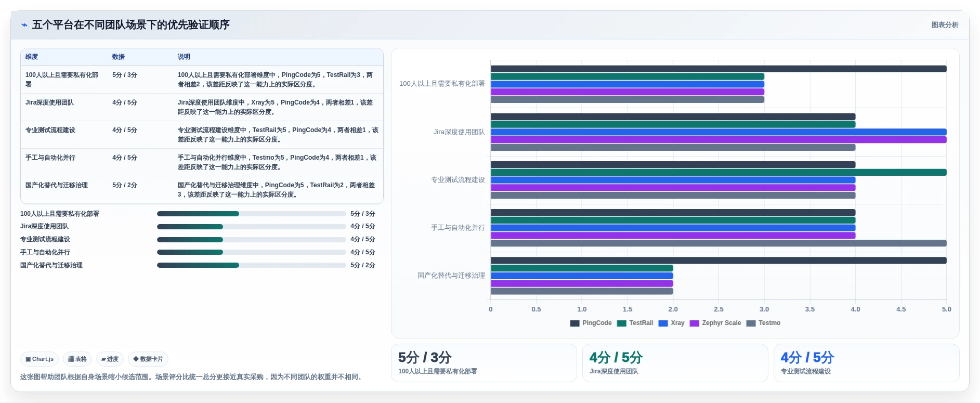Image resolution: width=980 pixels, height=403 pixels.
Task: Click chart axis label 国产化替代与迁移治理
Action: pos(451,276)
